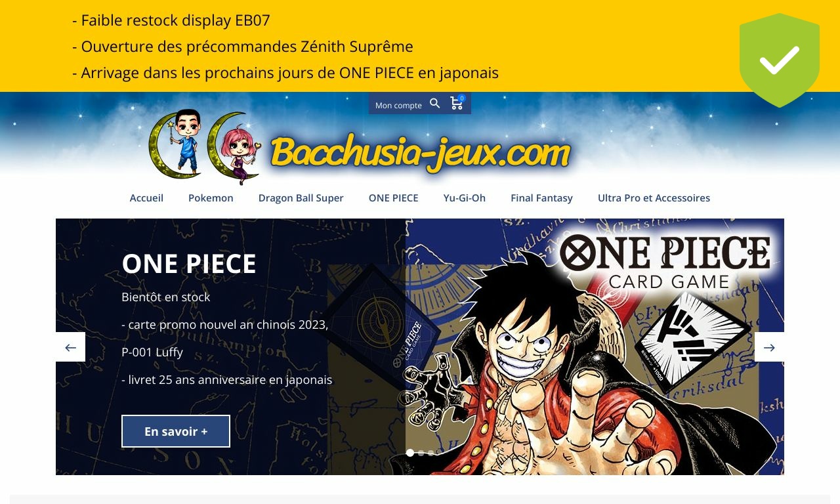Expand Ultra Pro et Accessoires menu
The image size is (840, 504).
click(654, 198)
